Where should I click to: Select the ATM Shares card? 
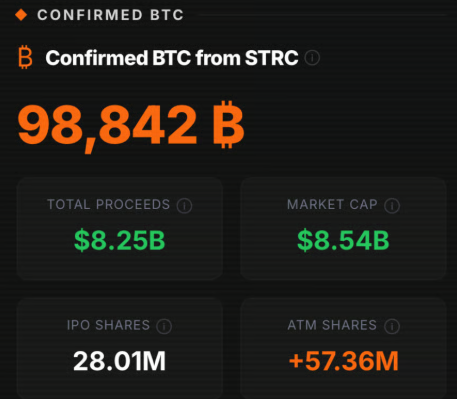pos(343,348)
